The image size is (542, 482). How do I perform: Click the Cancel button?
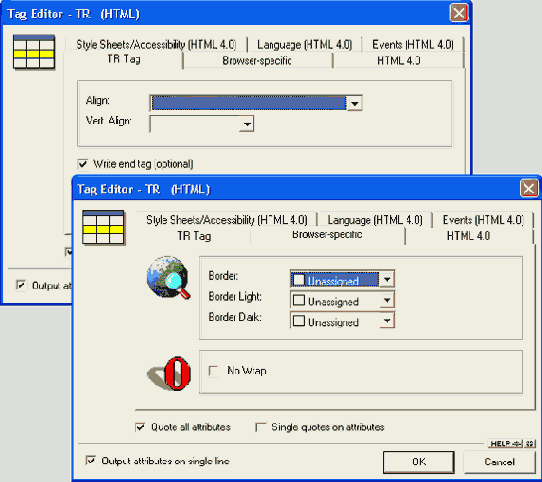499,462
